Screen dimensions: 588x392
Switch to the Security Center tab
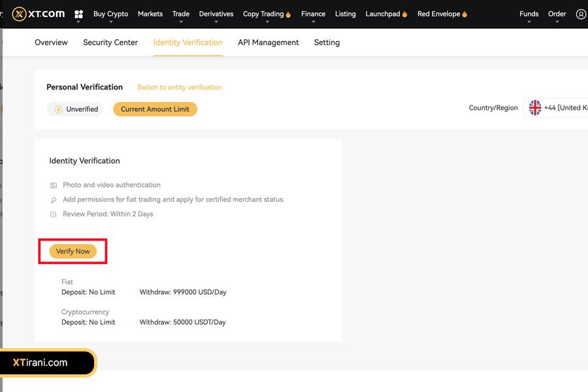pos(110,42)
